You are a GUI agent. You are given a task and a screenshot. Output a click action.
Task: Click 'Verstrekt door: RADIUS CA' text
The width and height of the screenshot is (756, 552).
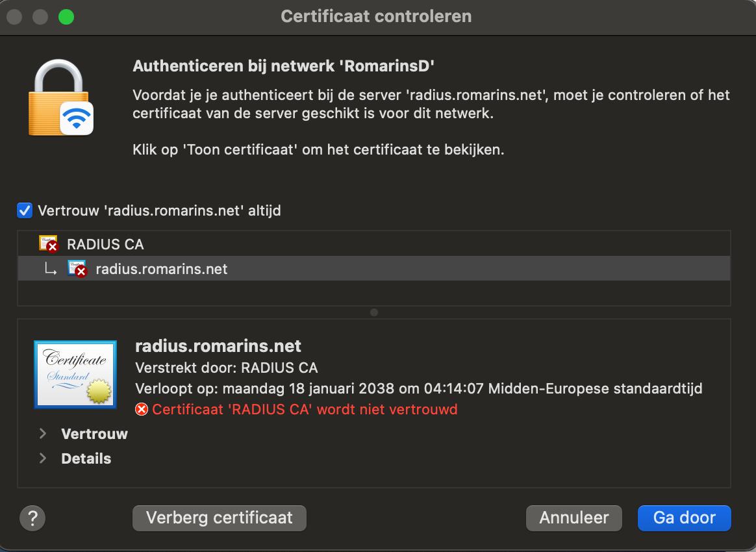pos(227,368)
